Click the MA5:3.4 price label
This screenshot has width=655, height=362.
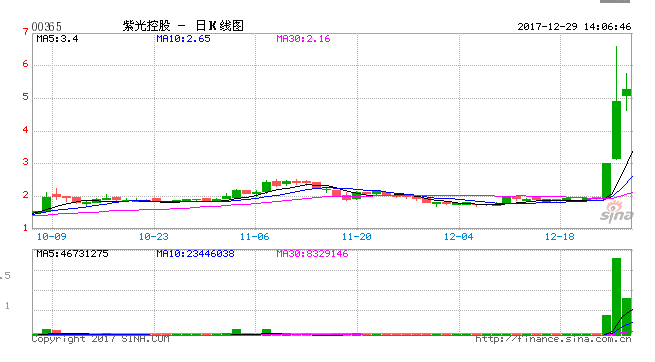click(x=57, y=39)
